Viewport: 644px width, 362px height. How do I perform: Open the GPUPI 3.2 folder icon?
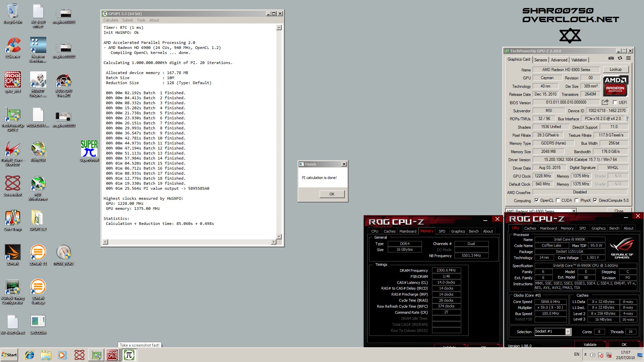pos(38,220)
